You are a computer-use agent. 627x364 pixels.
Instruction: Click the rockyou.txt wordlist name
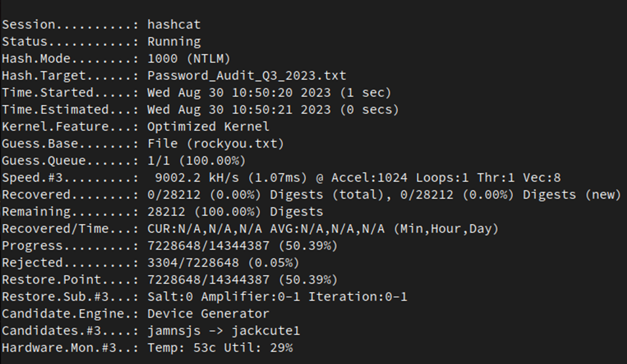[x=234, y=143]
